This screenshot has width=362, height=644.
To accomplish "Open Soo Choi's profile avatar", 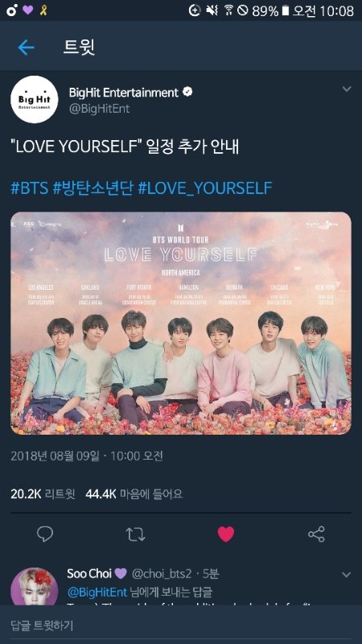I will 34,586.
